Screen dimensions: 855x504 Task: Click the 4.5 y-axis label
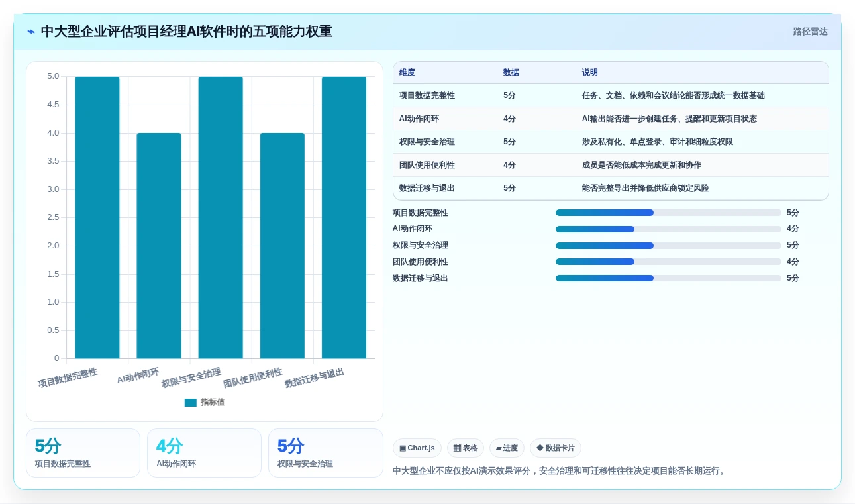pos(53,105)
